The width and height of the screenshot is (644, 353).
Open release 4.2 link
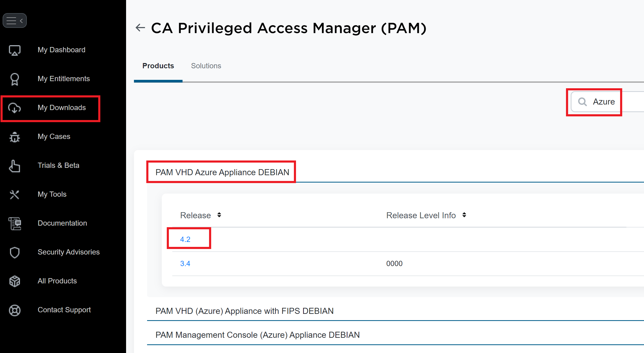coord(185,239)
